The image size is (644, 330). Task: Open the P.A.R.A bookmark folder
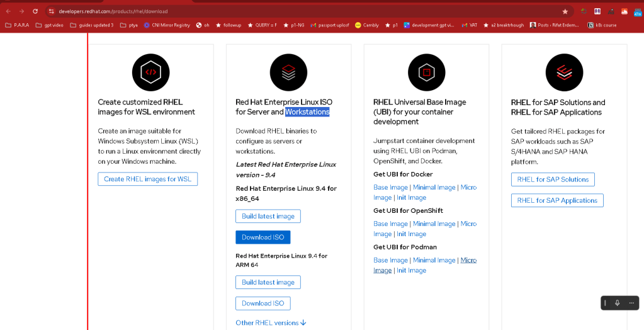point(18,25)
